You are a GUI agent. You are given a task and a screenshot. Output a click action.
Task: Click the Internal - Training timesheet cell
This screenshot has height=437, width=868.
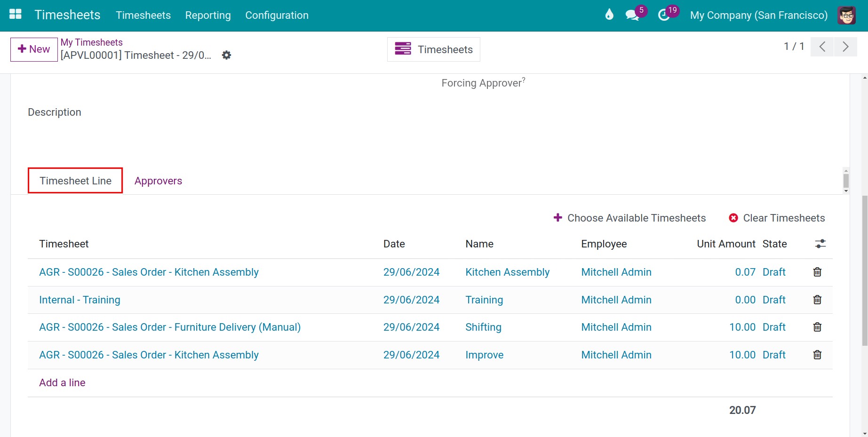coord(80,300)
